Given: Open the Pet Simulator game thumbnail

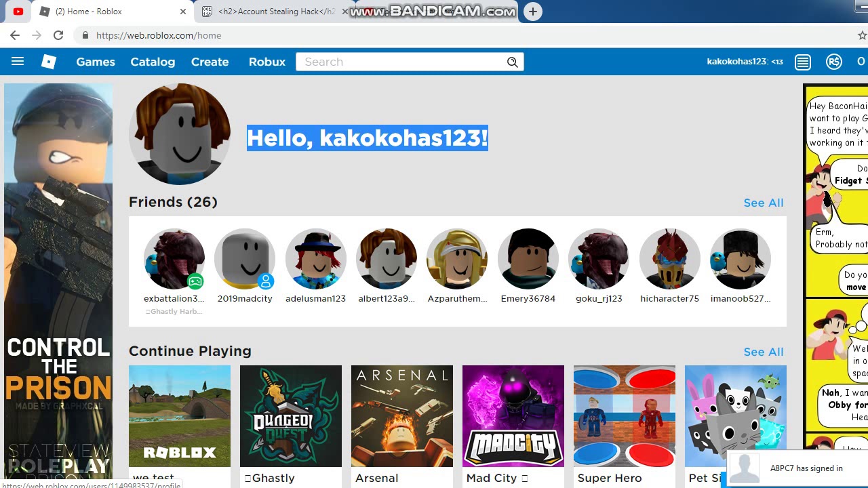Looking at the screenshot, I should point(736,416).
